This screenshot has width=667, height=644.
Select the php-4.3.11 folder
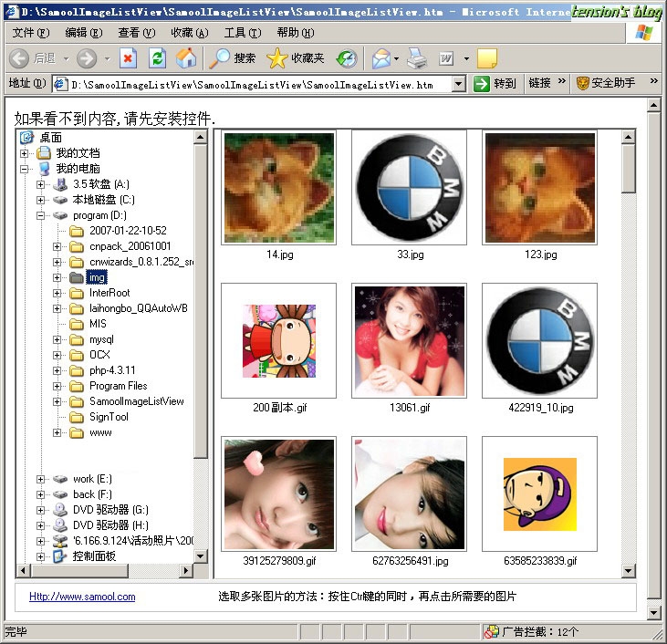click(112, 370)
